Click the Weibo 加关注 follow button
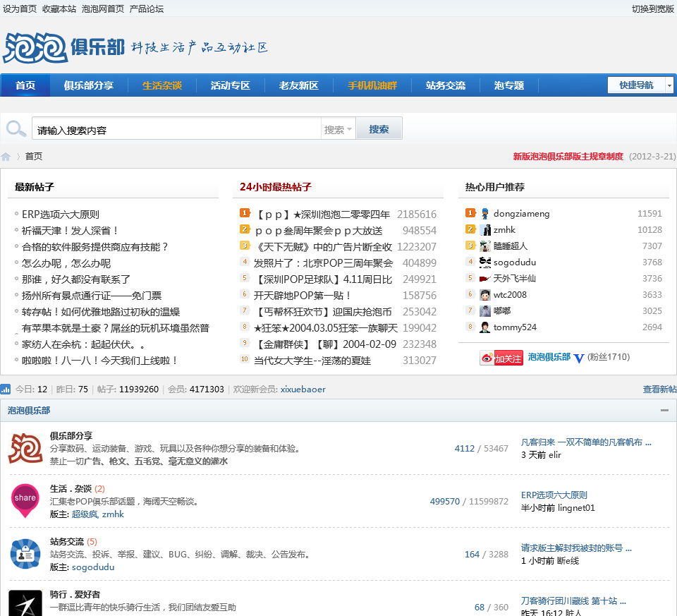 click(501, 358)
